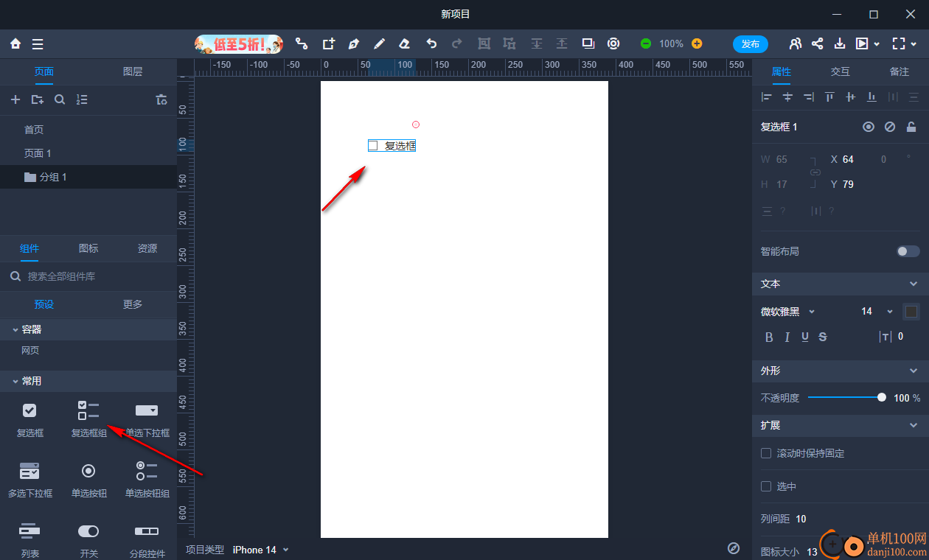Image resolution: width=929 pixels, height=560 pixels.
Task: Click the fullscreen icon
Action: tap(898, 44)
